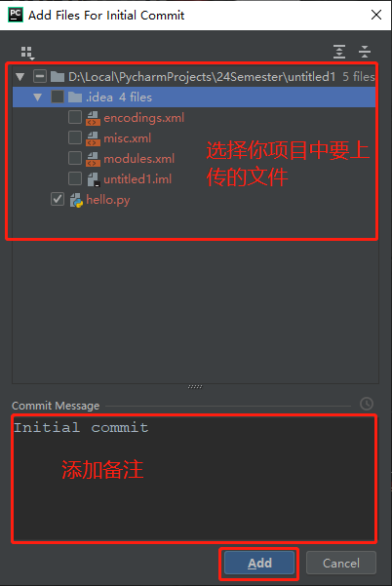Tick the .idea folder checkbox
Screen dimensions: 392x586
pyautogui.click(x=58, y=97)
